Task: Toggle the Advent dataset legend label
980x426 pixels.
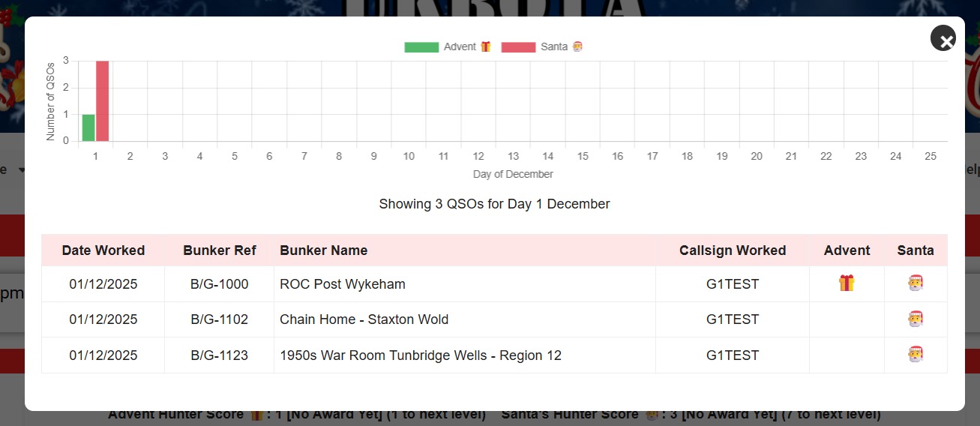Action: [460, 46]
